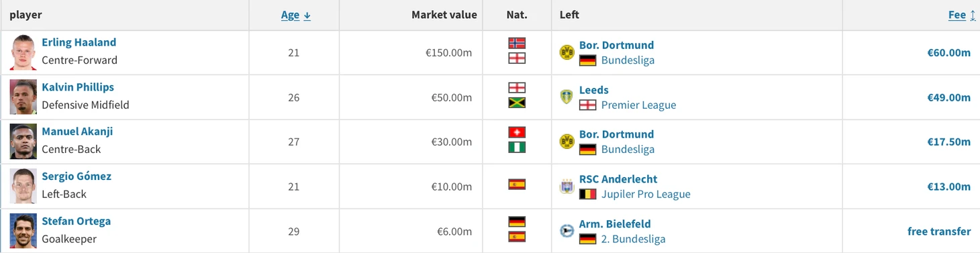Click the Arminia Bielefeld crest icon
Screen dimensions: 980x253
coord(567,231)
